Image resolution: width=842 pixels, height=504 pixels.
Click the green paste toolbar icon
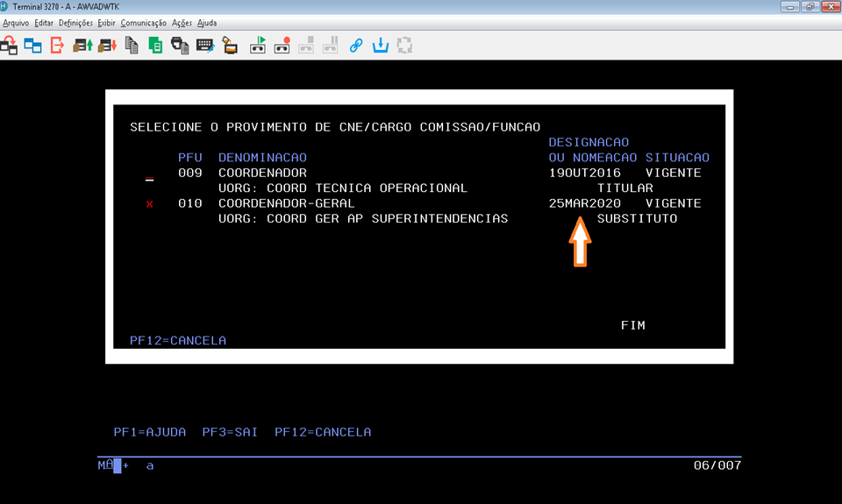click(155, 45)
